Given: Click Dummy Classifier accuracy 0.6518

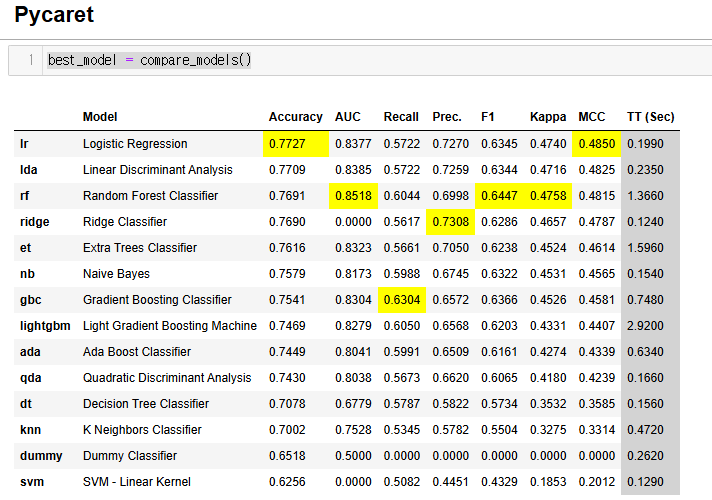Looking at the screenshot, I should [287, 456].
